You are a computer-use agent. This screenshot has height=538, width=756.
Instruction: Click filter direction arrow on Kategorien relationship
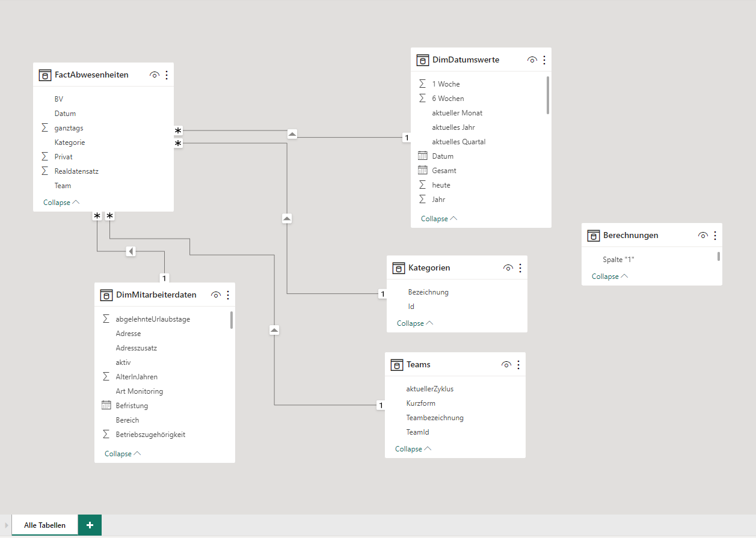click(x=287, y=219)
